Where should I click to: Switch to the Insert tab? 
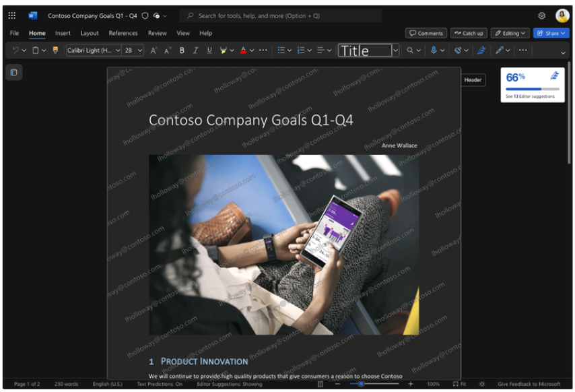[x=63, y=33]
